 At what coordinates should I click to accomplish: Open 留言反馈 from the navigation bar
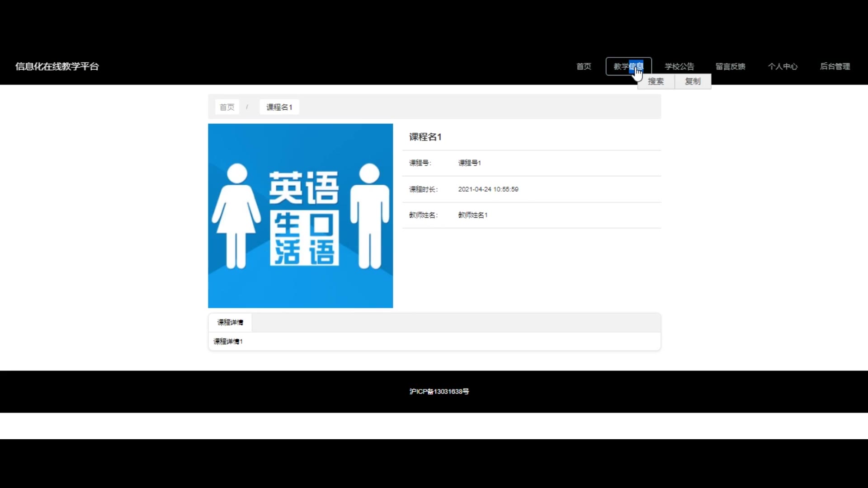730,66
